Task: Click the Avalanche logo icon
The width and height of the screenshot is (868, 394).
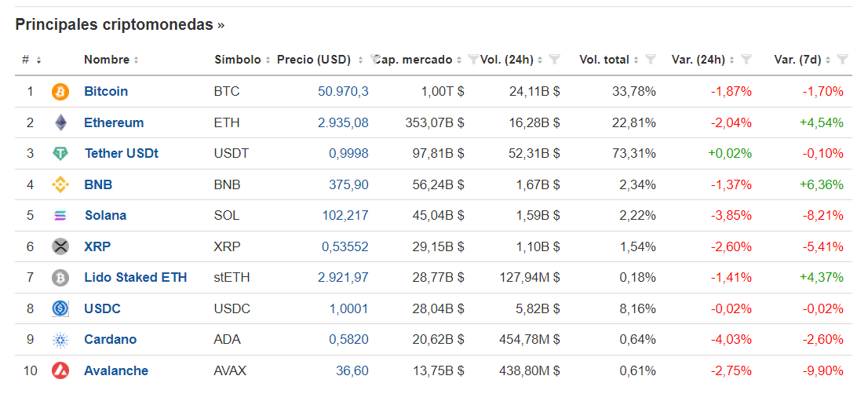Action: (x=60, y=370)
